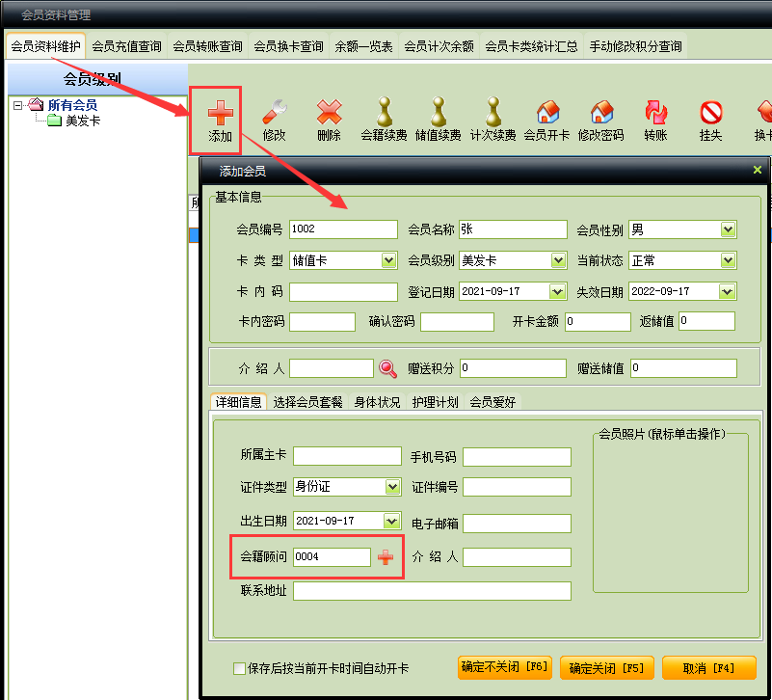The image size is (772, 700).
Task: Select the 美发卡 folder in the tree
Action: pos(83,121)
